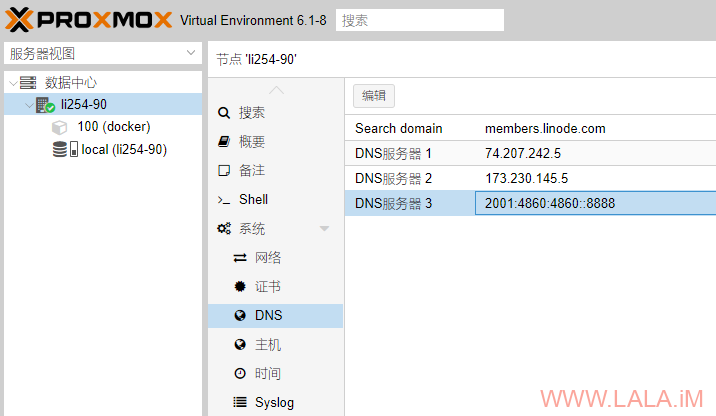Click the exchange arrows icon beside 网络
The height and width of the screenshot is (416, 716).
[x=240, y=258]
